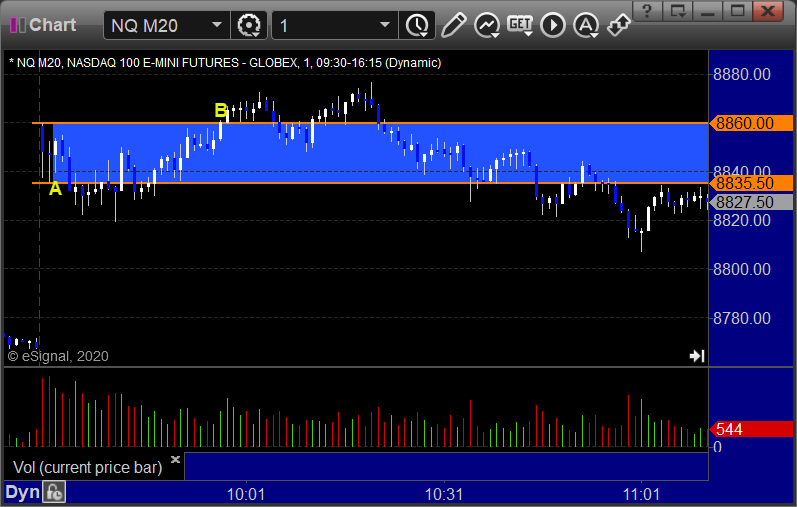Click the tear-off window icon
Viewport: 797px width, 507px height.
tap(678, 11)
